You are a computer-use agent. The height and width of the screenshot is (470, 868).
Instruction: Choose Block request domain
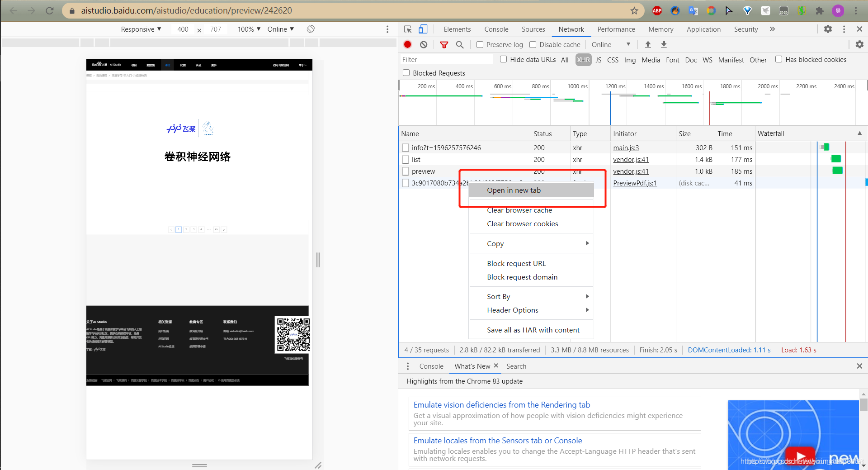(x=531, y=277)
